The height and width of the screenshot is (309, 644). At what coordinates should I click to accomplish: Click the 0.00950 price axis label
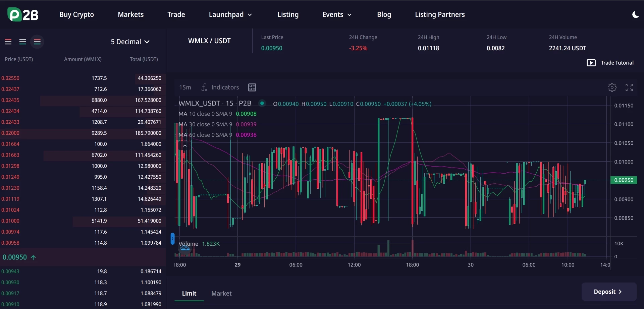(624, 180)
